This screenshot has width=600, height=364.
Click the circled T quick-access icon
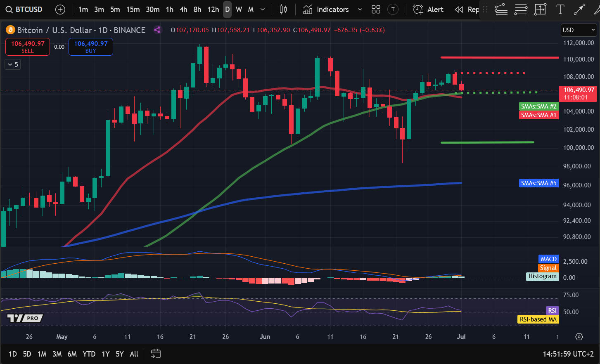(393, 9)
